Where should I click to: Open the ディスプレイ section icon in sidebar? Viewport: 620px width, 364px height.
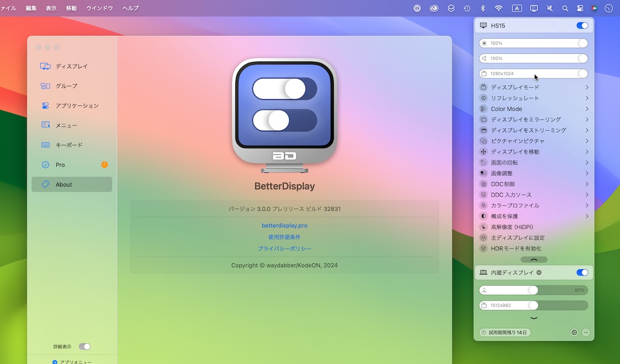tap(45, 66)
